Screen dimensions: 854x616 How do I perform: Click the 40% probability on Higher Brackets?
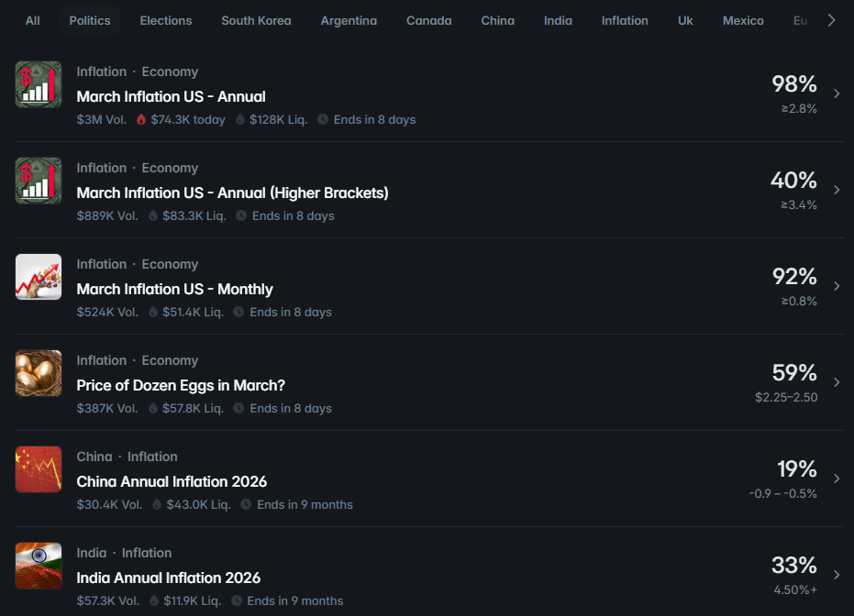(x=793, y=180)
